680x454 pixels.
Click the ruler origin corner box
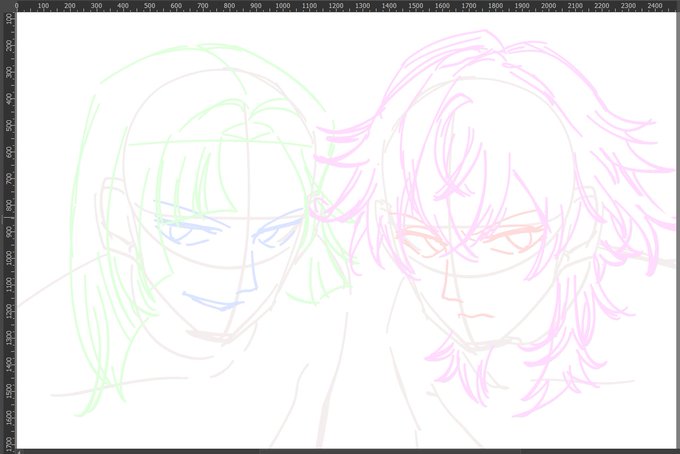8,6
